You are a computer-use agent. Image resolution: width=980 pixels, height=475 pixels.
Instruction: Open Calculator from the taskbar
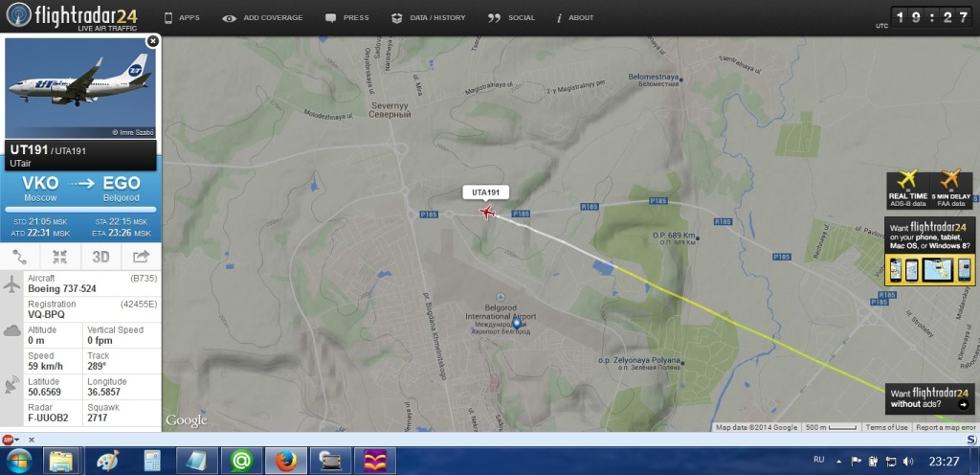[x=152, y=462]
